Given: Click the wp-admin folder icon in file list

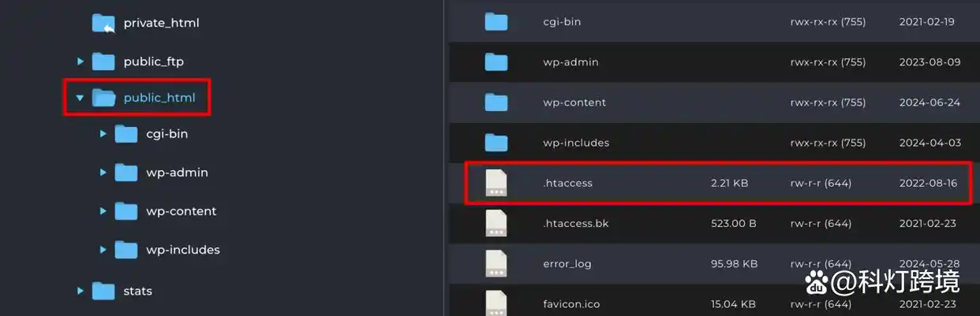Looking at the screenshot, I should pos(496,61).
